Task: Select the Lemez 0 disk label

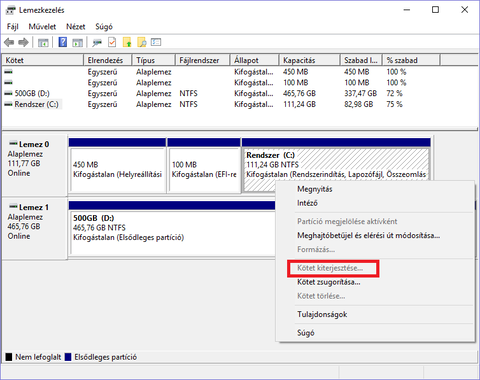Action: pyautogui.click(x=34, y=165)
